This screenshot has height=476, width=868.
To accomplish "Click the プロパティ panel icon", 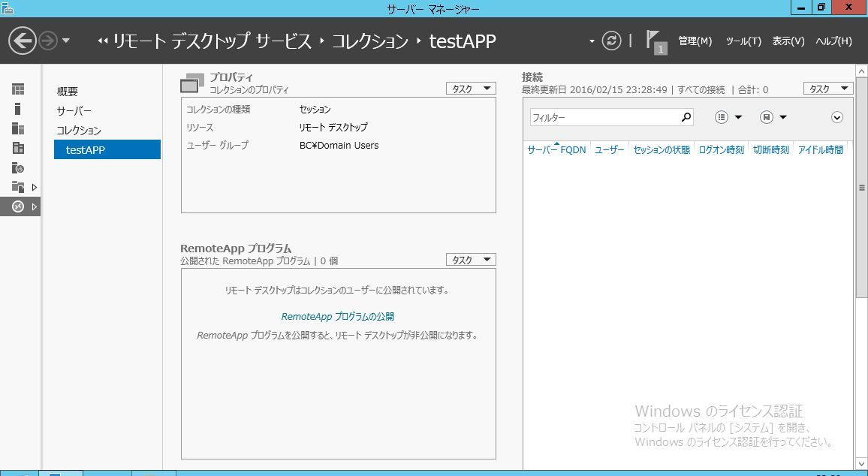I will point(192,83).
